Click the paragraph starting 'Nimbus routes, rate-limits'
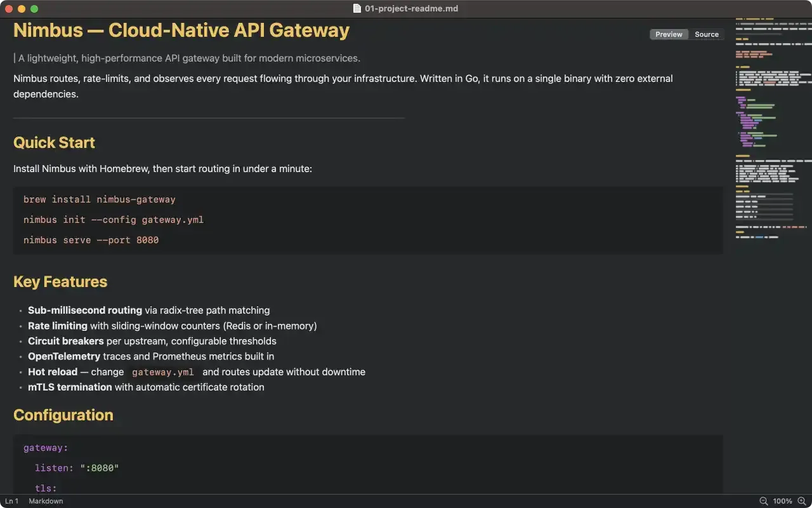Screen dimensions: 812x508 pyautogui.click(x=343, y=86)
